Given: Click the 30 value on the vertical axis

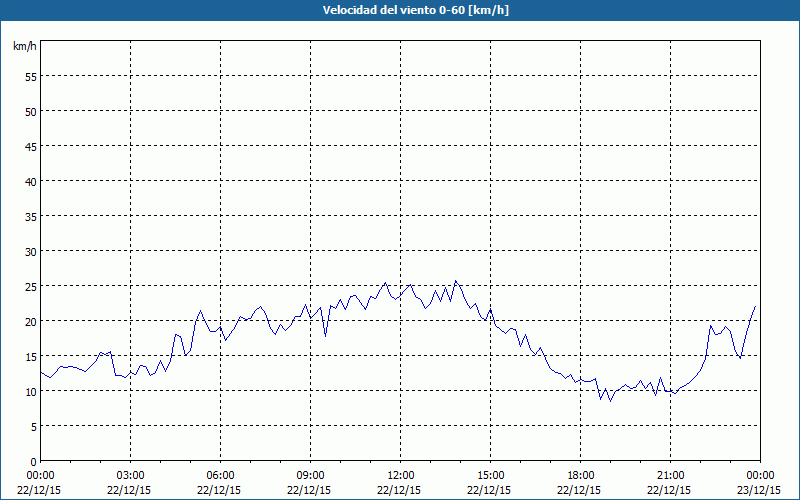Looking at the screenshot, I should click(x=31, y=252).
